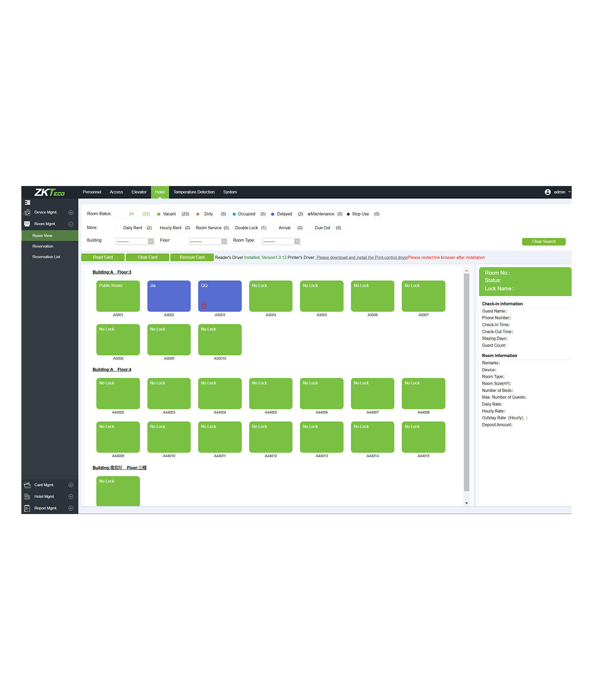
Task: Filter rooms by Delayed status
Action: pyautogui.click(x=284, y=214)
